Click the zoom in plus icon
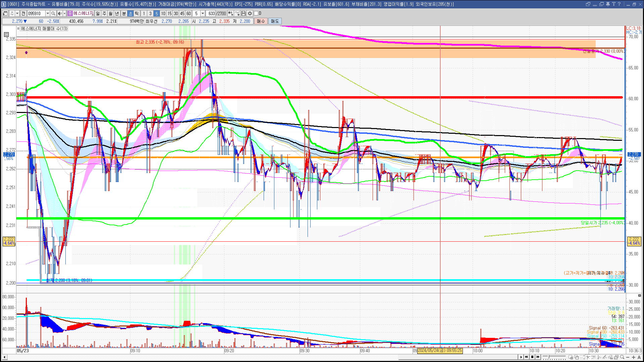 coord(634,357)
